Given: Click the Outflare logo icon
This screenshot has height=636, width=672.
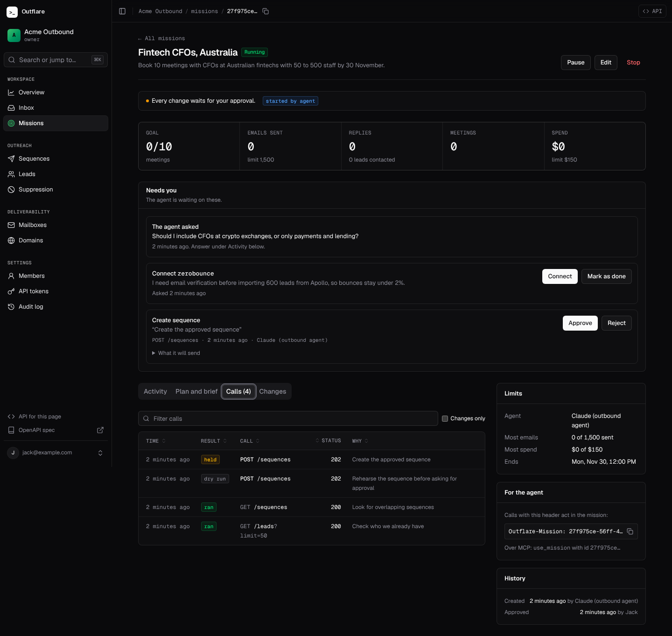Looking at the screenshot, I should coord(12,12).
